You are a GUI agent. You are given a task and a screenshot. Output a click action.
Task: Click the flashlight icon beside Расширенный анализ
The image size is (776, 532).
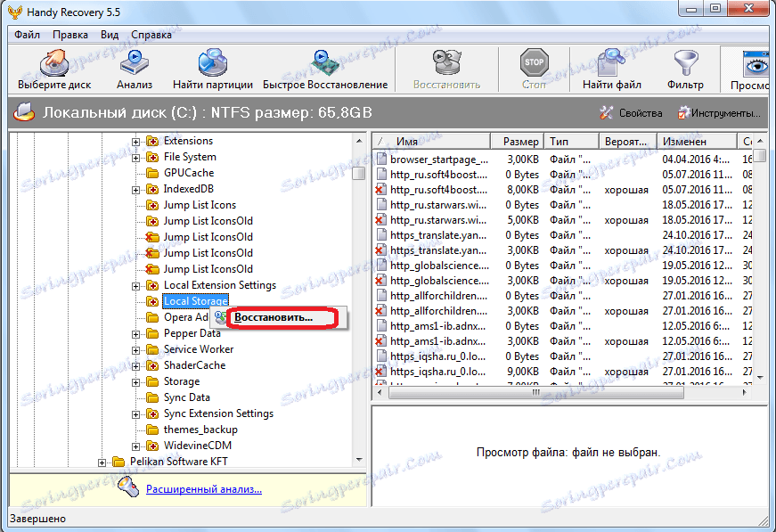click(x=128, y=487)
